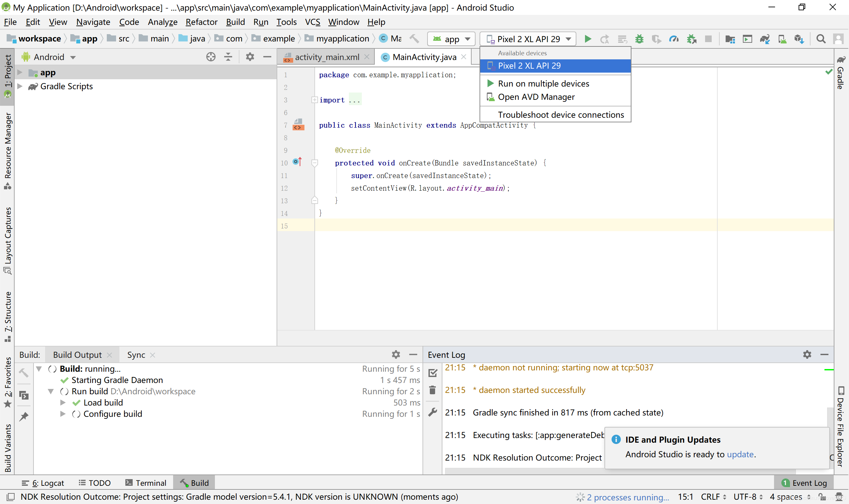The height and width of the screenshot is (504, 849).
Task: Click the locate target crosshair in Project panel
Action: click(211, 57)
